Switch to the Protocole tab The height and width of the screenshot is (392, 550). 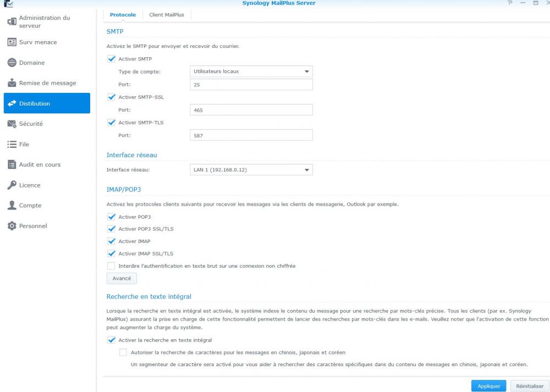123,15
